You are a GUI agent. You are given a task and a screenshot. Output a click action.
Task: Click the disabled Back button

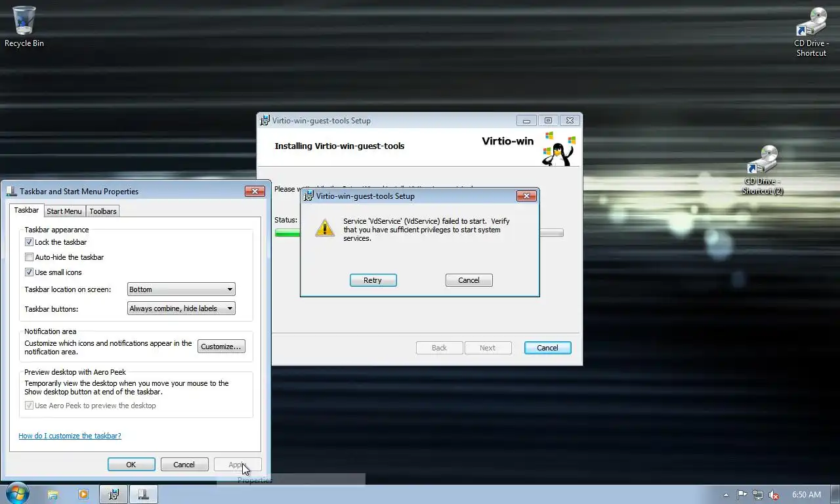pyautogui.click(x=439, y=348)
